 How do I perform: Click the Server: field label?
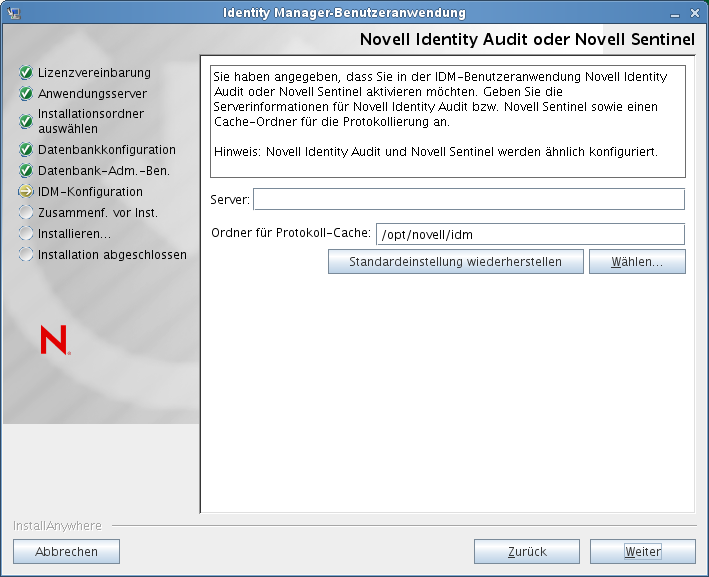point(230,199)
